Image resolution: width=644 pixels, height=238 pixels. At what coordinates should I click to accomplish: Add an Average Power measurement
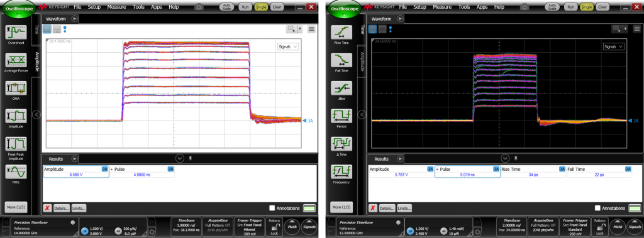click(16, 60)
